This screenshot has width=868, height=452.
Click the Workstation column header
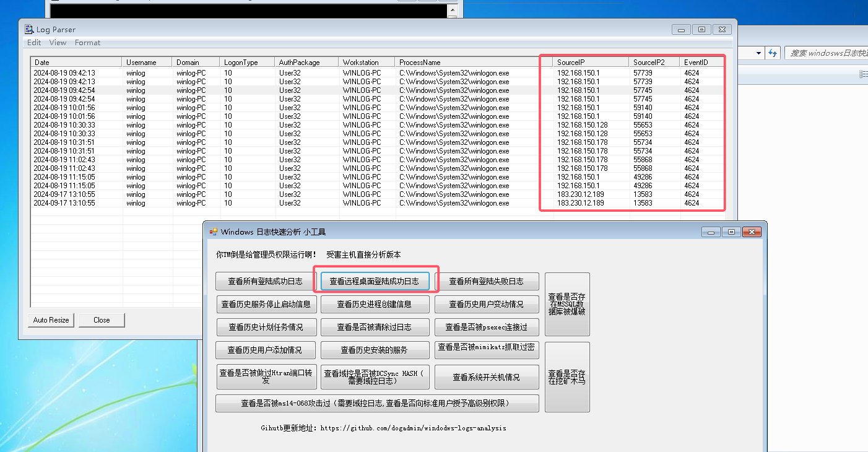[367, 62]
